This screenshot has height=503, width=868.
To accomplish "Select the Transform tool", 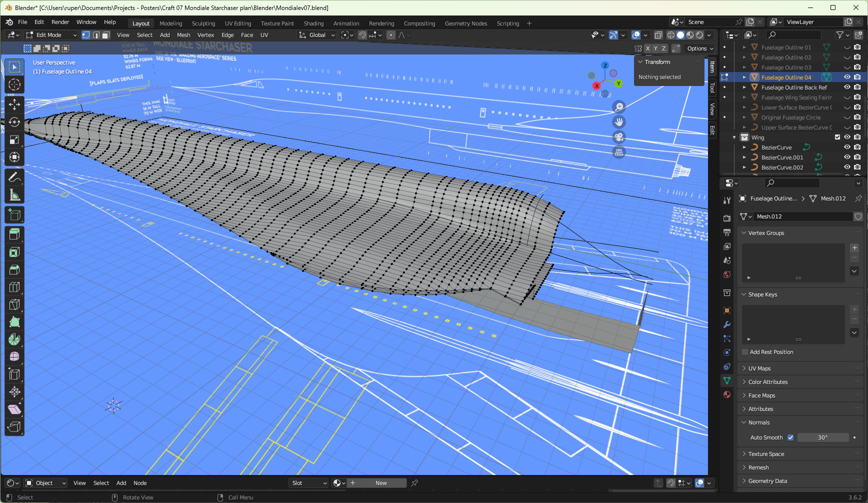I will click(14, 157).
